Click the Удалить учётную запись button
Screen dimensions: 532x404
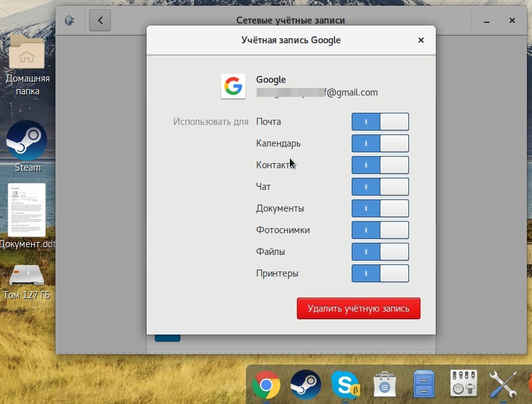click(x=359, y=308)
